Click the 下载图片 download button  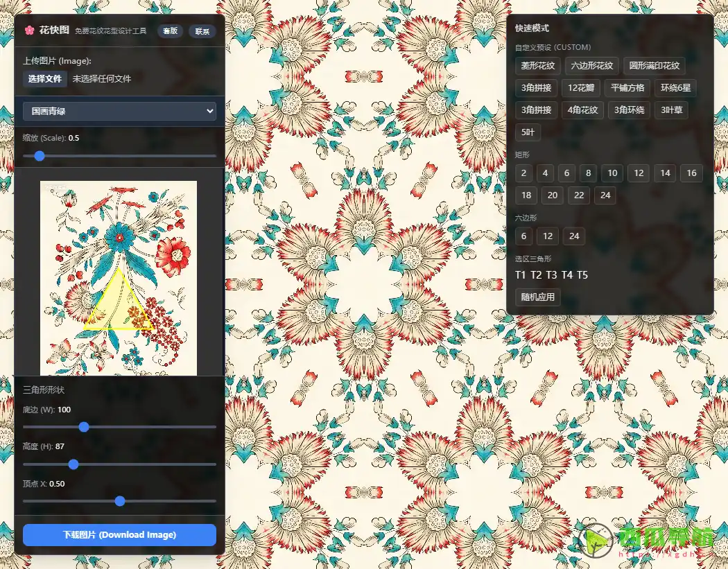[x=119, y=534]
